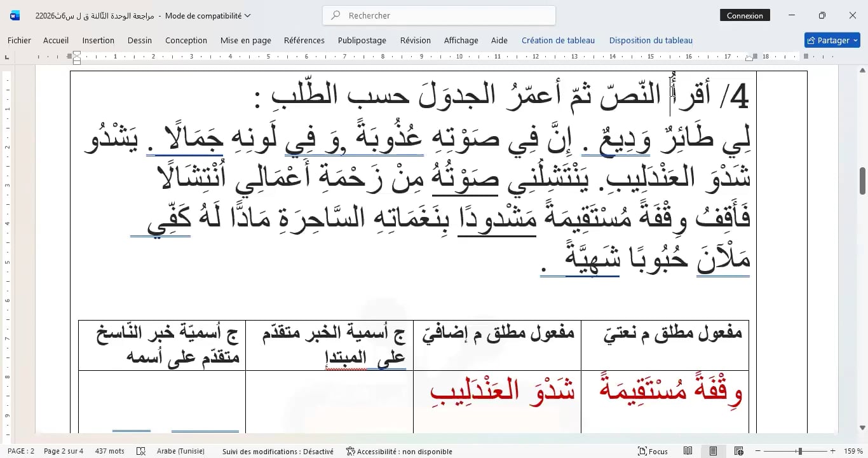Click the zoom slider handle
Viewport: 868px width, 458px height.
click(x=799, y=451)
